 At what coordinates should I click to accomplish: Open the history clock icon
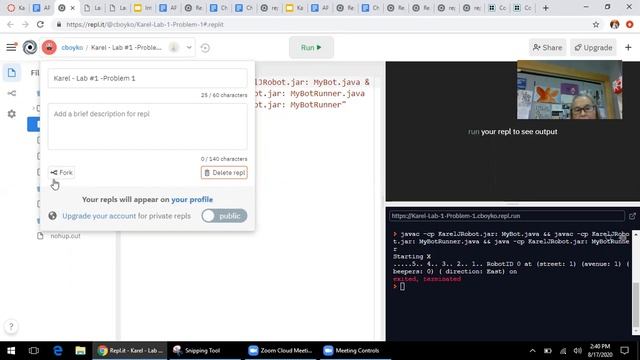click(205, 48)
